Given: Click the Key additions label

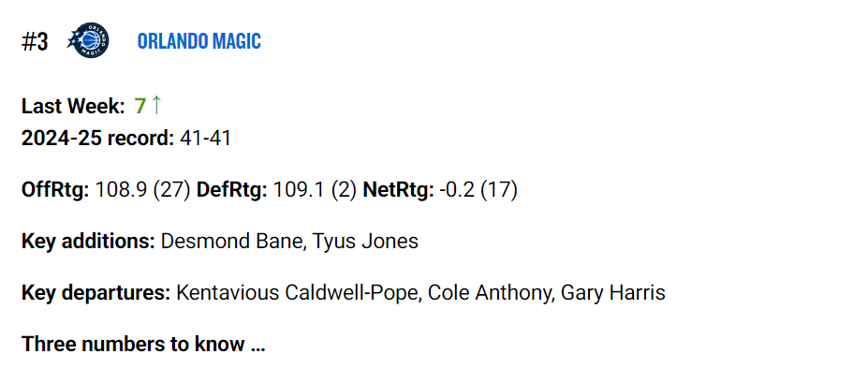Looking at the screenshot, I should [x=89, y=243].
